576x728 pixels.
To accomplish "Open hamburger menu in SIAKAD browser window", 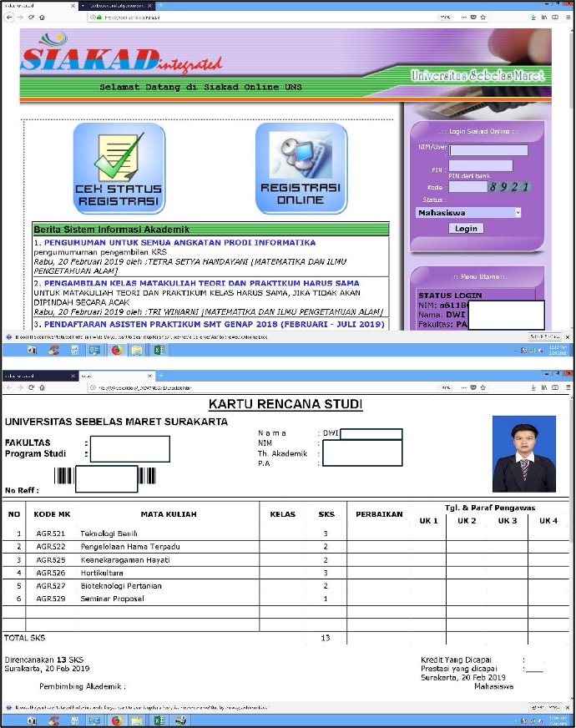I will click(x=568, y=18).
